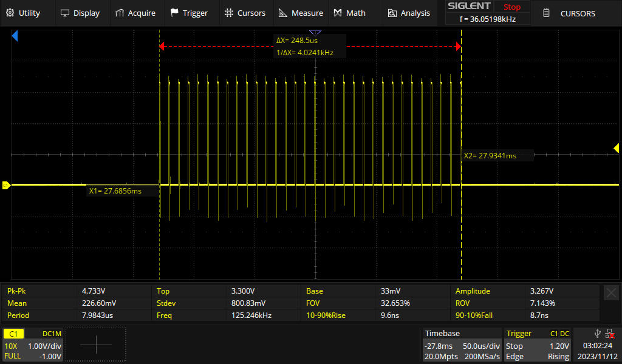
Task: Click the C1 DC1M coupling label
Action: point(52,334)
